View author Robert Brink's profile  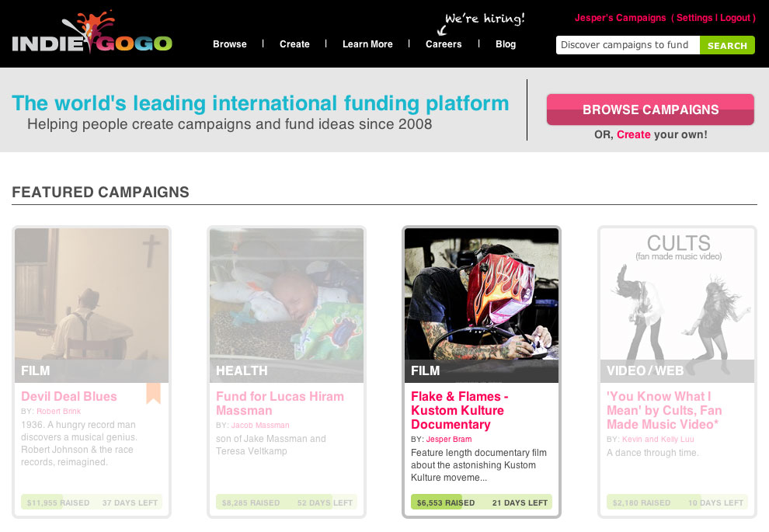(58, 412)
